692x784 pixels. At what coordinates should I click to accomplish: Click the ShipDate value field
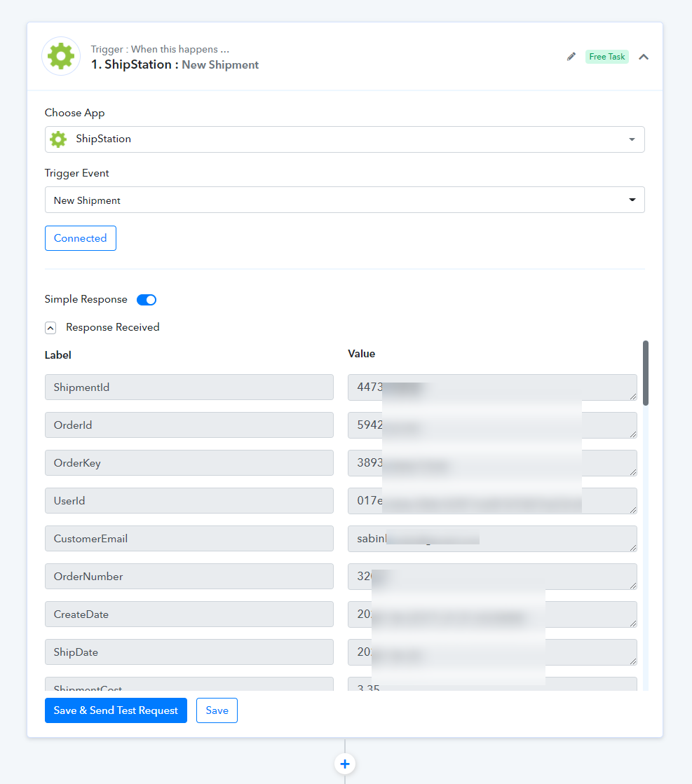492,652
